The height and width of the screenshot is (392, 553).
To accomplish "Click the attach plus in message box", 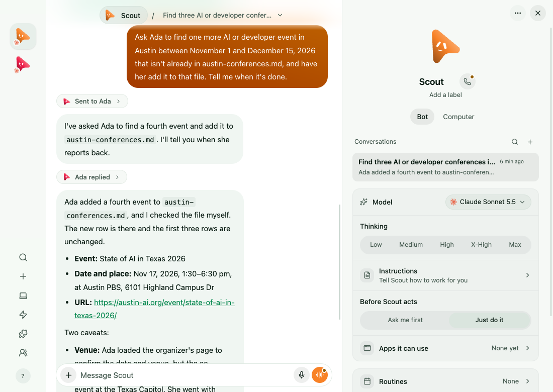I will (68, 375).
